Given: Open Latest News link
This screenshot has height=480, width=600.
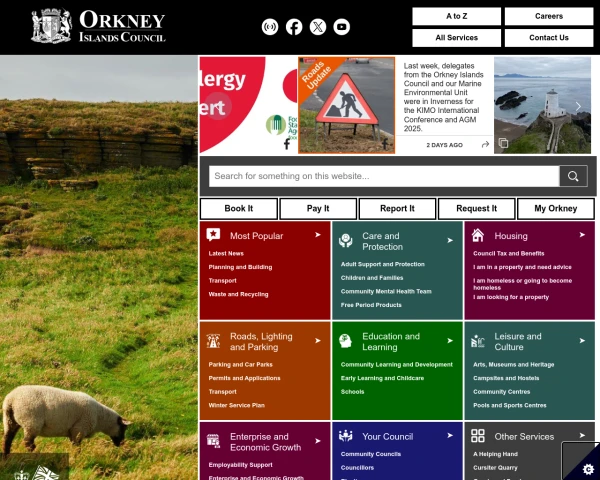Looking at the screenshot, I should (226, 253).
